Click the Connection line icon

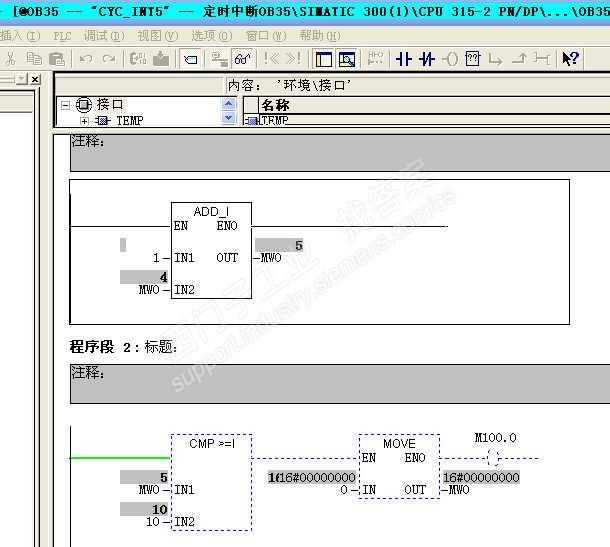click(x=541, y=59)
